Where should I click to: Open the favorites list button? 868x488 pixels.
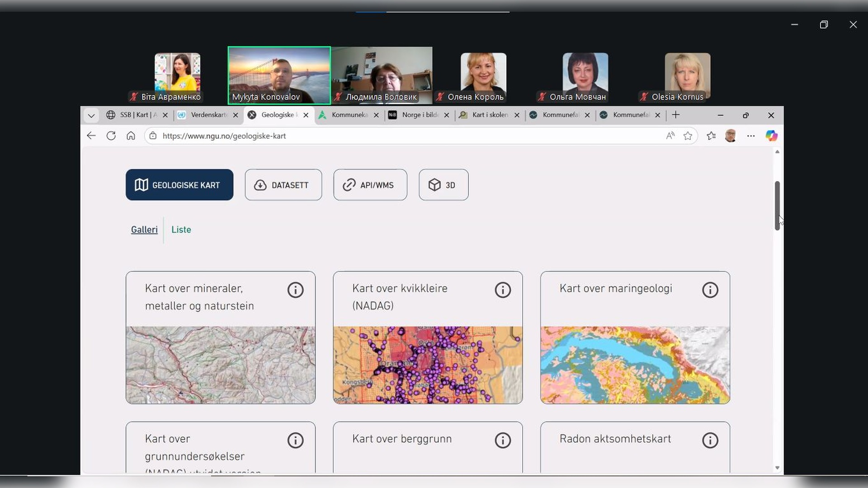point(711,136)
